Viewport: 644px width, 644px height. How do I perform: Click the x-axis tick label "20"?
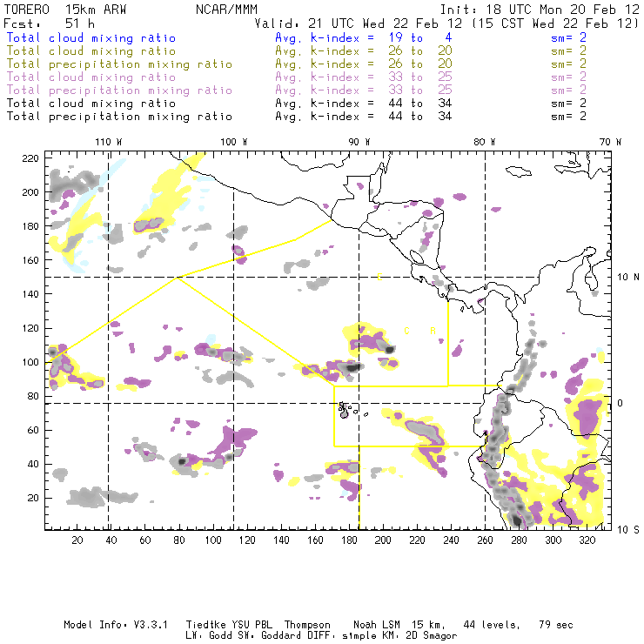pos(77,540)
